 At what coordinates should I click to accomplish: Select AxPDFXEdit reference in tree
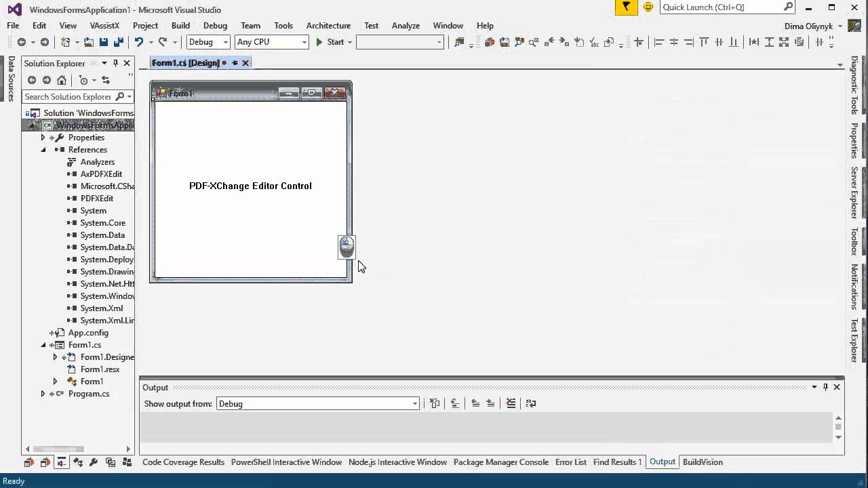tap(101, 174)
